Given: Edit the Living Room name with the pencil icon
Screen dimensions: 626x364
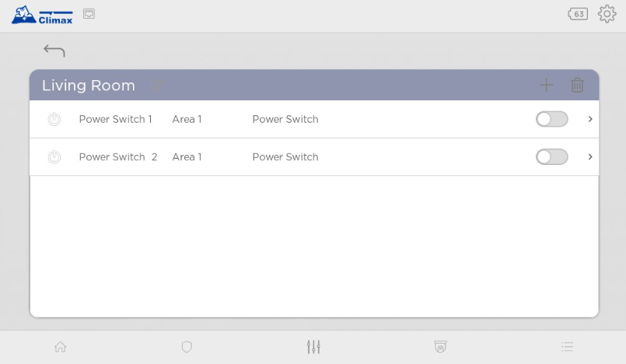Looking at the screenshot, I should pyautogui.click(x=156, y=86).
